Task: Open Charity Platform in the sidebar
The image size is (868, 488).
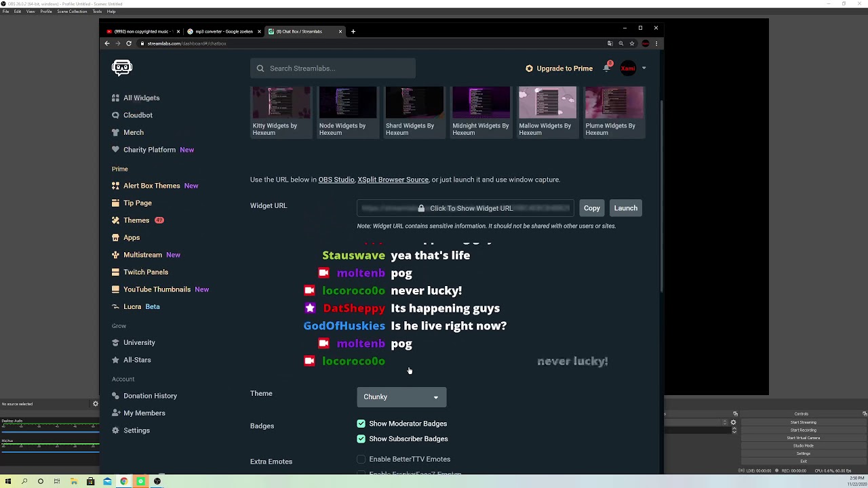Action: 153,150
